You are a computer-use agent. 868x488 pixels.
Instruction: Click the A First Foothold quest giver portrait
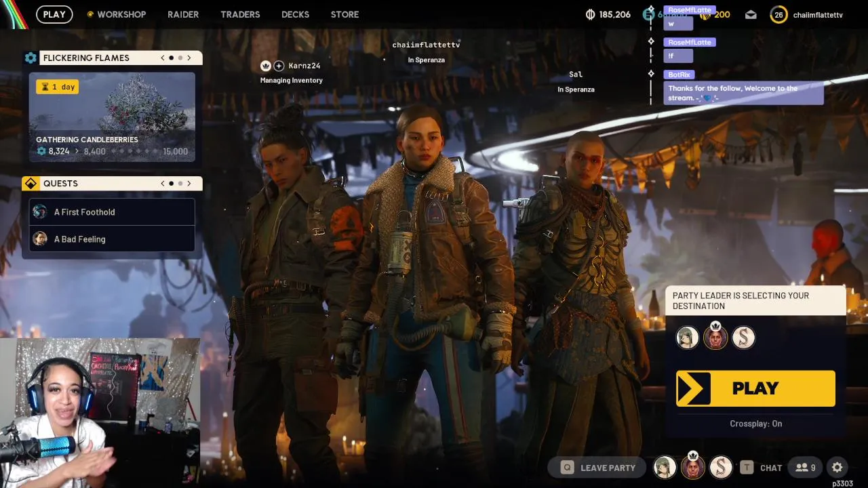40,211
